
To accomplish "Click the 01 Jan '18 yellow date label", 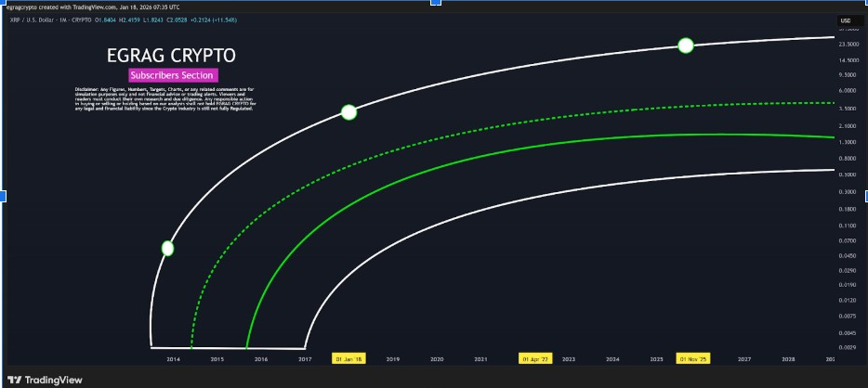I will tap(349, 358).
